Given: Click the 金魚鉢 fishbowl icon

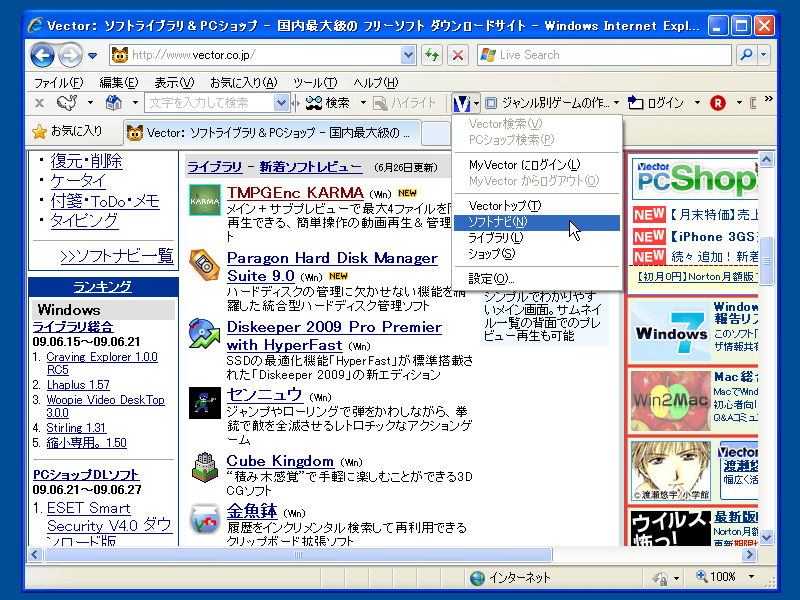Looking at the screenshot, I should pos(205,519).
